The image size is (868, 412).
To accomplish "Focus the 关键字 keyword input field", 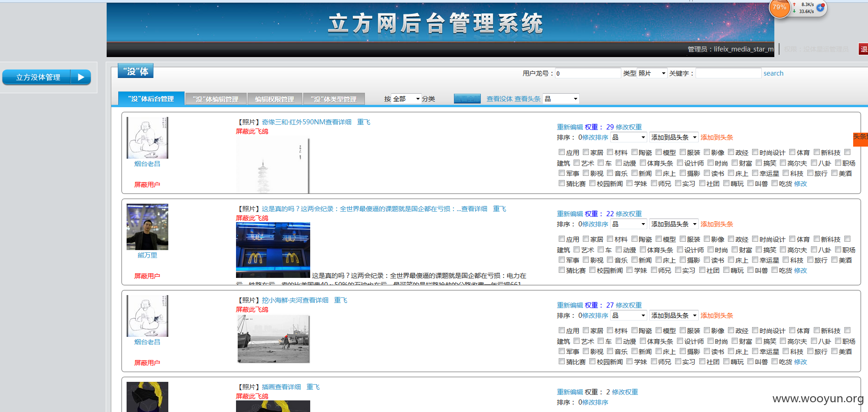I will [728, 73].
